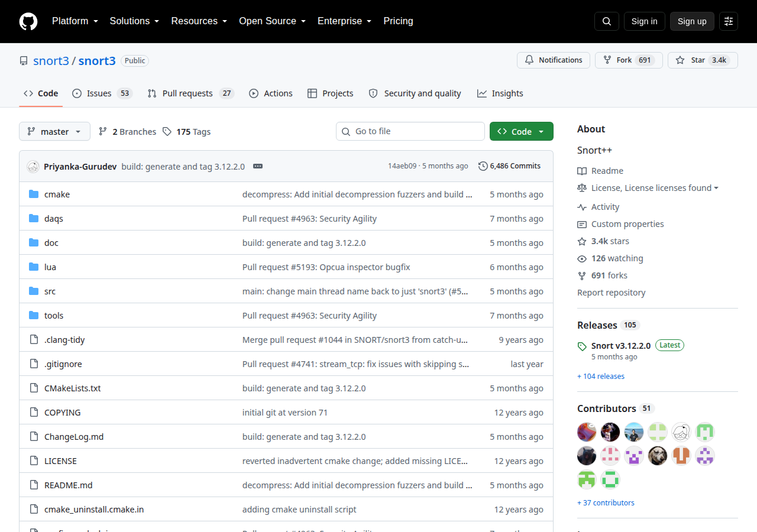The image size is (757, 532).
Task: Open the ChangeLog.md file
Action: pos(74,437)
